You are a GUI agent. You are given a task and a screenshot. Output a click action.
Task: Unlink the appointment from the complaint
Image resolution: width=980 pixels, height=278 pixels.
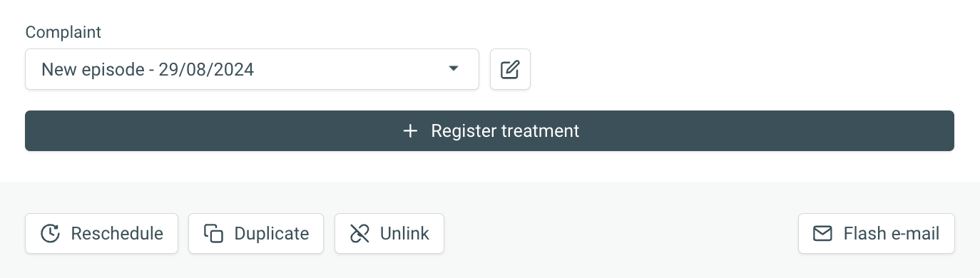point(389,234)
